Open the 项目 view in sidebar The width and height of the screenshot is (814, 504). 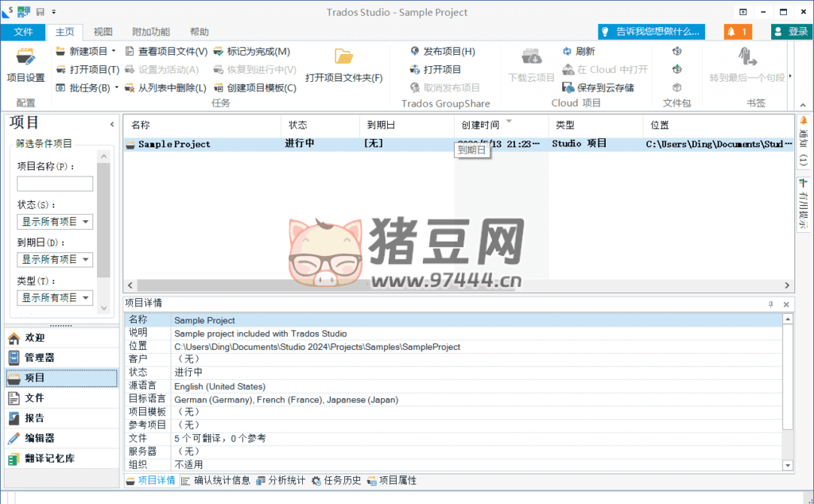pyautogui.click(x=62, y=378)
